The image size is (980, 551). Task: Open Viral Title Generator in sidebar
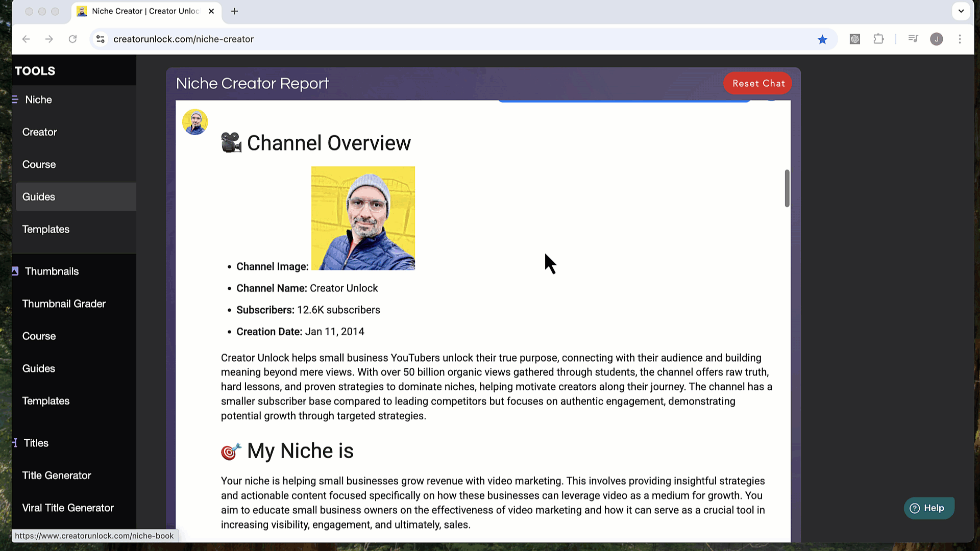click(x=68, y=508)
